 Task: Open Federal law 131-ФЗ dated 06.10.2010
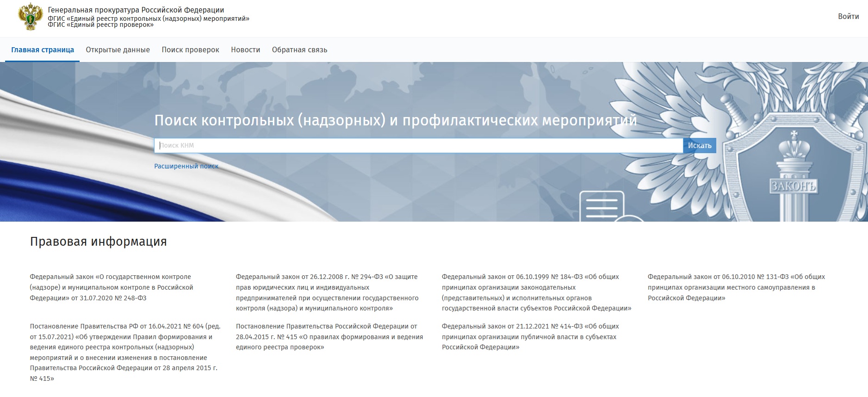[x=736, y=287]
